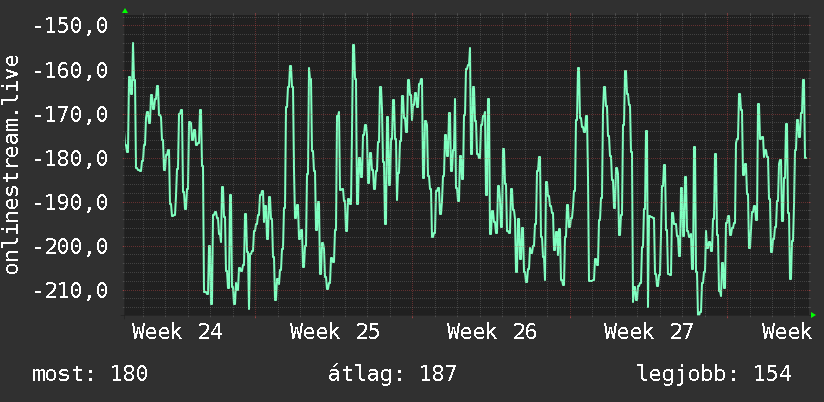
Task: Select the Week 25 axis label
Action: pyautogui.click(x=335, y=332)
